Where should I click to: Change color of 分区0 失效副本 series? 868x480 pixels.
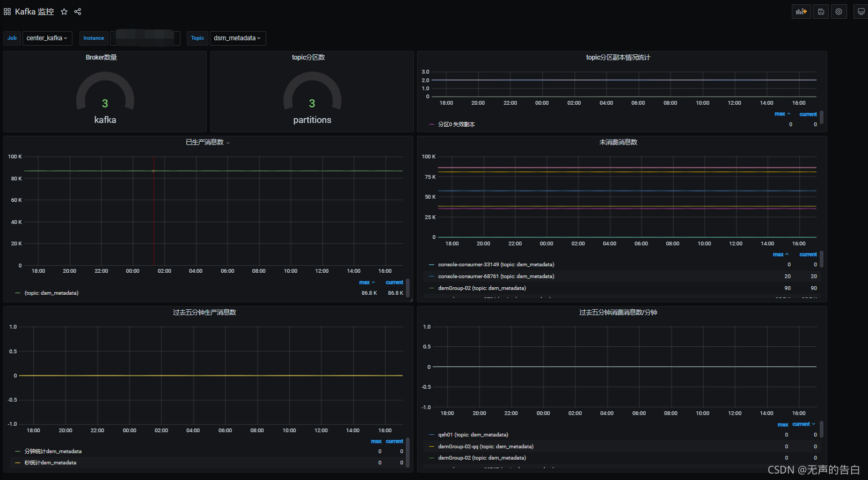pos(432,125)
